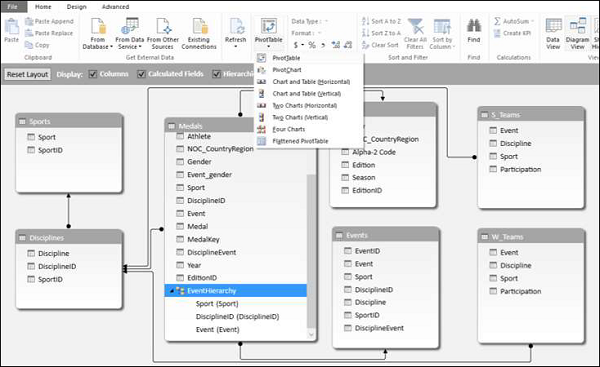
Task: Click the Paste icon in Clipboard group
Action: click(x=11, y=31)
